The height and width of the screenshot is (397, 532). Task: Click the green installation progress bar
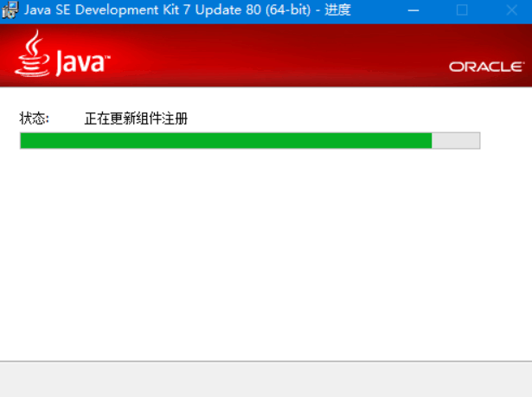coord(250,140)
